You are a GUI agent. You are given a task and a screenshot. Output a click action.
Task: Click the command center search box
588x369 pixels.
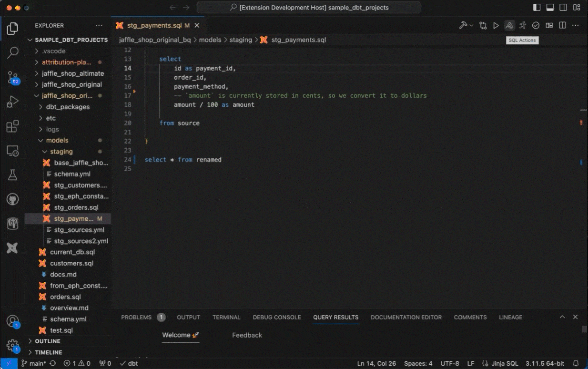click(309, 8)
